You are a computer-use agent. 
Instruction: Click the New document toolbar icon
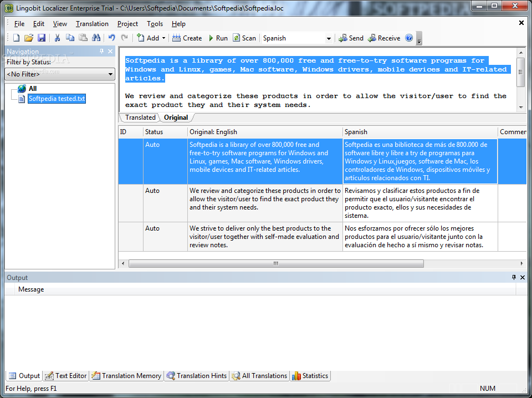point(16,38)
